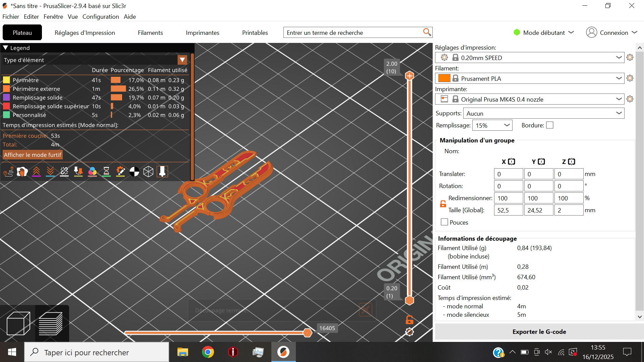
Task: Toggle pauses visibility hourglass icon
Action: coord(106,172)
